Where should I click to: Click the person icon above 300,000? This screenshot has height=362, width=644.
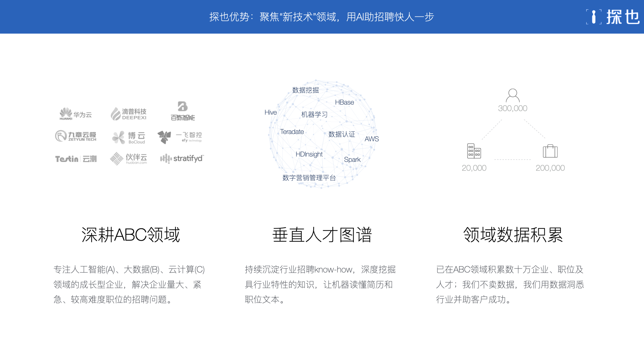pos(513,96)
